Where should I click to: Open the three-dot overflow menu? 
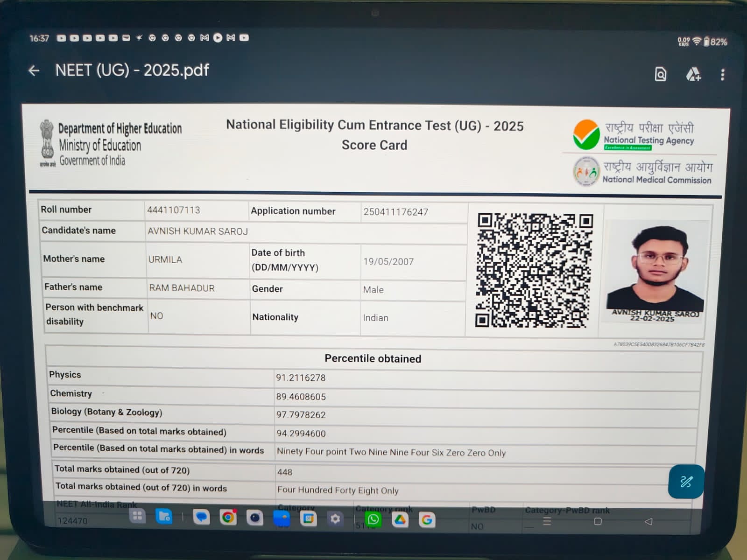coord(722,75)
